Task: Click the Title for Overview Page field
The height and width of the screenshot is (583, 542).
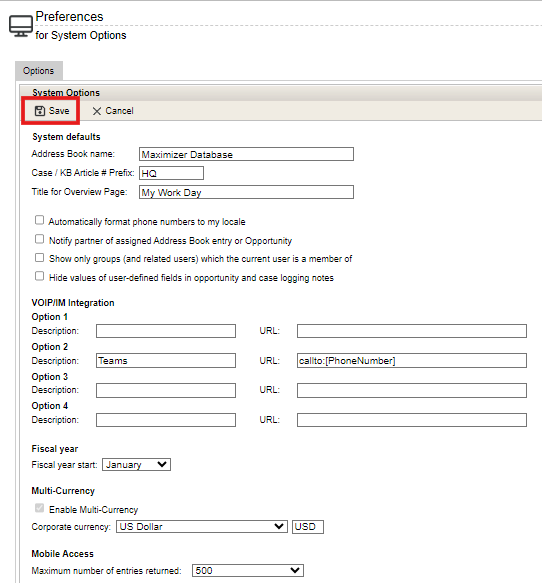Action: [x=246, y=192]
